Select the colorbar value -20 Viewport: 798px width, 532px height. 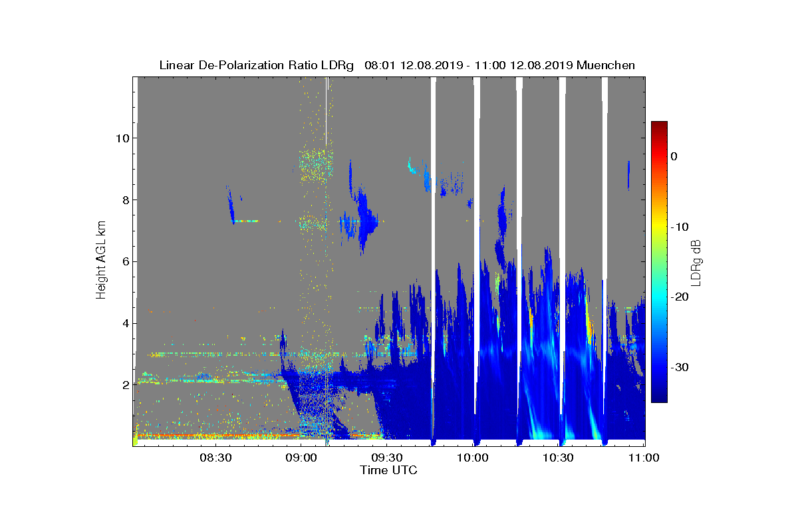click(x=680, y=297)
